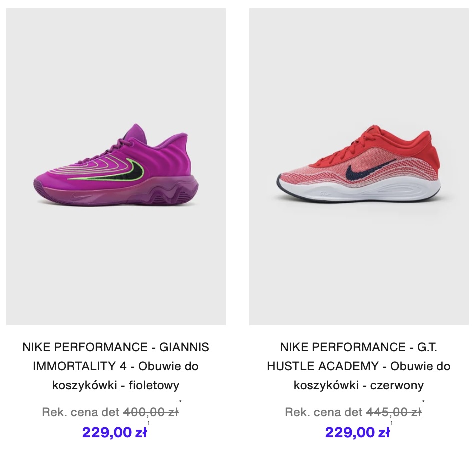Click the blue 229,00 zł price under the red shoe
This screenshot has height=450, width=476.
pyautogui.click(x=357, y=432)
